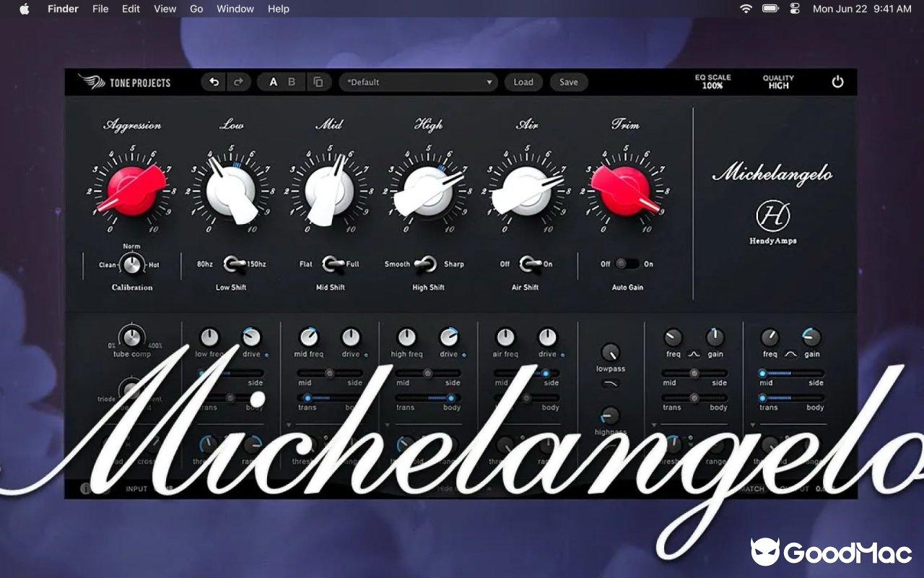Click the Tone Projects winged logo
The image size is (924, 578).
[x=92, y=82]
